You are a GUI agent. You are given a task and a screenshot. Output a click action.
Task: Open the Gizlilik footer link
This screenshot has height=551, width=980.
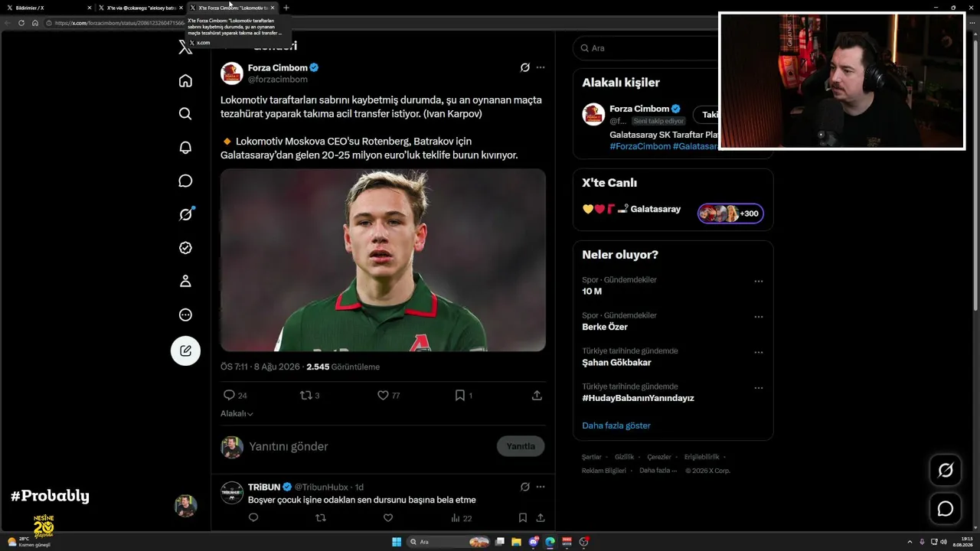pos(624,457)
